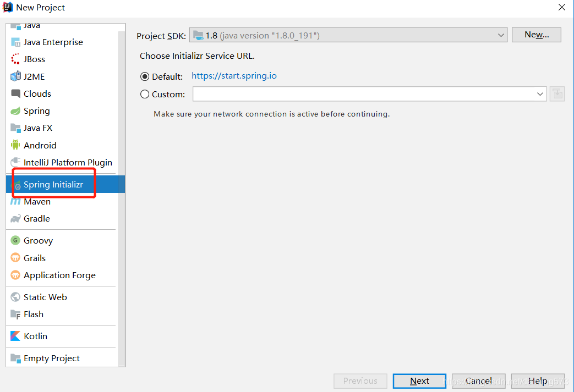Click the J2ME phone icon
Image resolution: width=574 pixels, height=392 pixels.
(15, 76)
